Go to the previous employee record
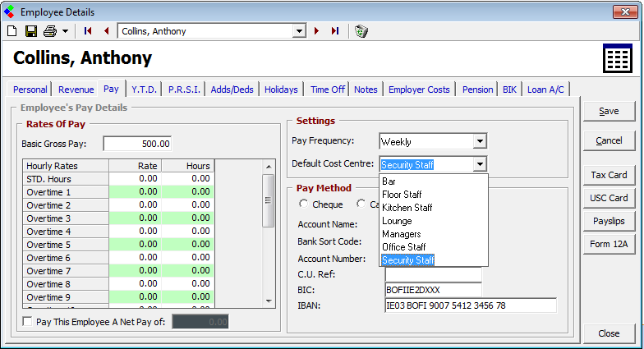644x349 pixels. (x=106, y=31)
